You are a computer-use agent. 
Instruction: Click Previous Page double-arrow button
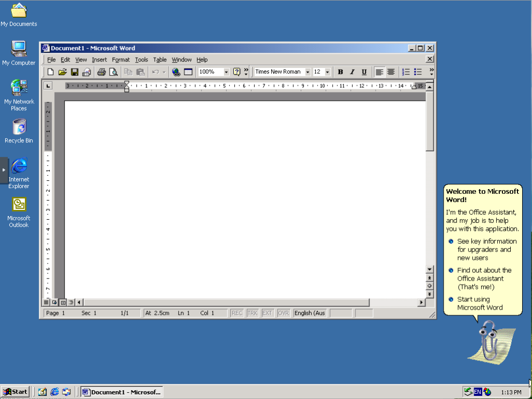[430, 278]
